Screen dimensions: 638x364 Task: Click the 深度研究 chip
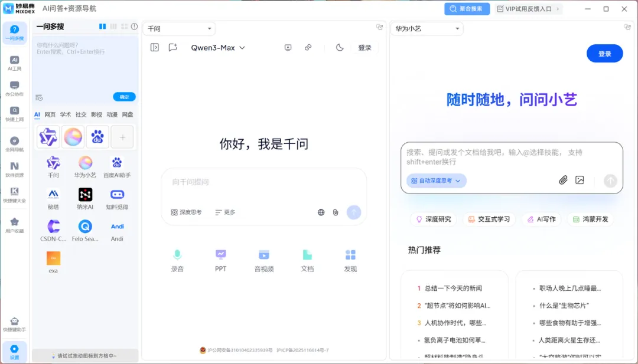[x=434, y=219]
